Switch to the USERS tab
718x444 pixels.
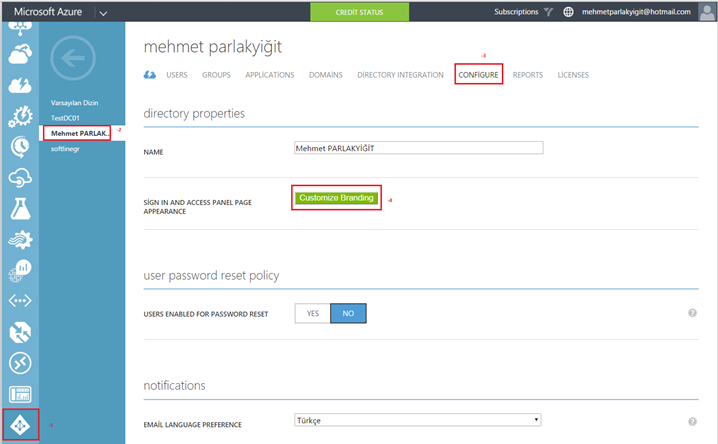click(177, 75)
